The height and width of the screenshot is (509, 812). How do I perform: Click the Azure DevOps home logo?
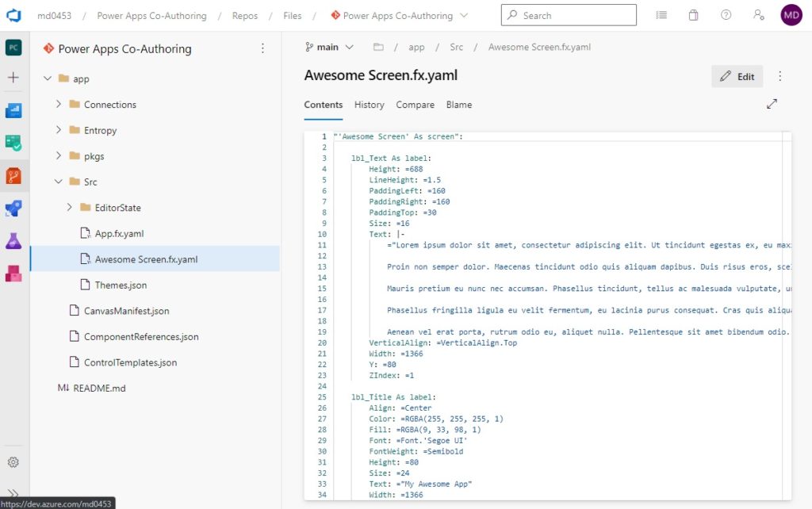coord(14,16)
